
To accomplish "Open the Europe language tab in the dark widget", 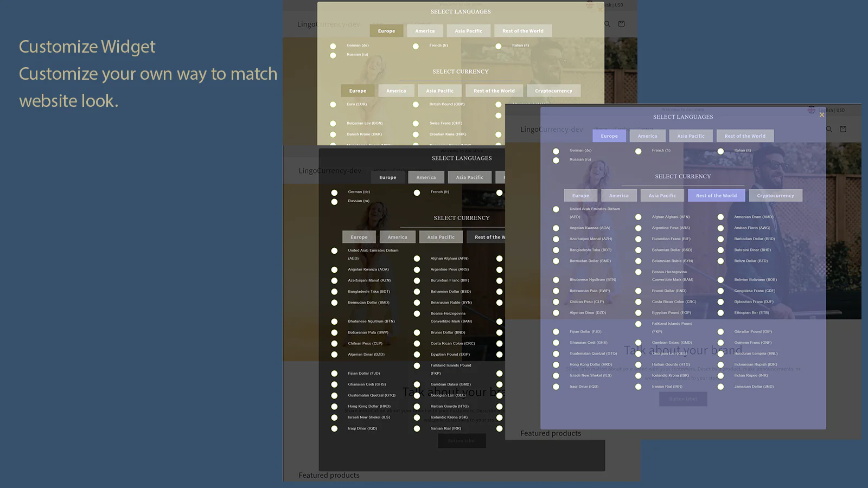I will (x=387, y=177).
